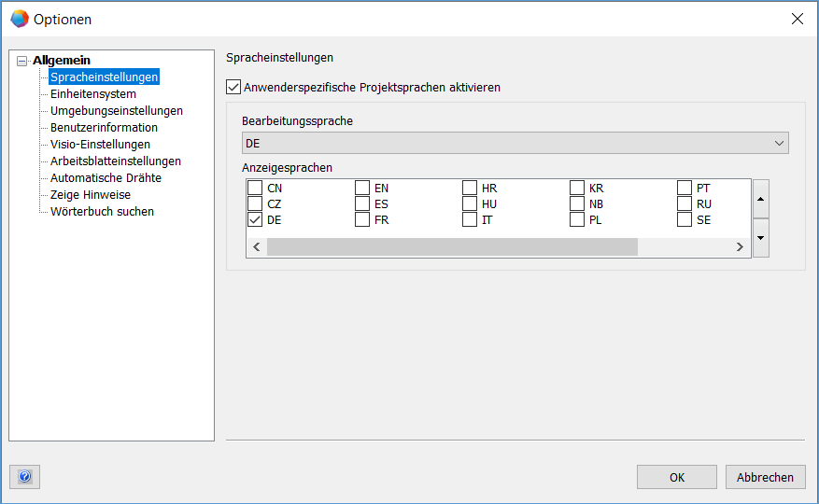This screenshot has height=504, width=819.
Task: Click the left scroll arrow of language list
Action: pos(256,247)
